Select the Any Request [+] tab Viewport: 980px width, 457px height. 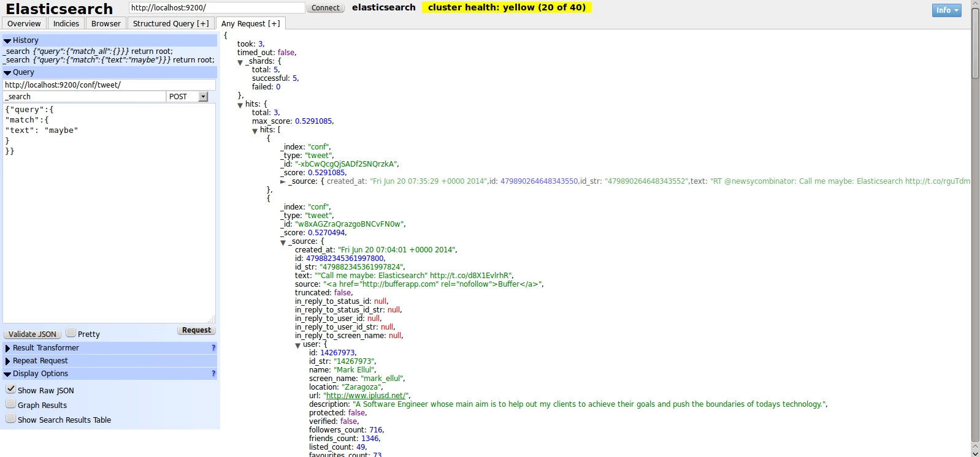250,23
